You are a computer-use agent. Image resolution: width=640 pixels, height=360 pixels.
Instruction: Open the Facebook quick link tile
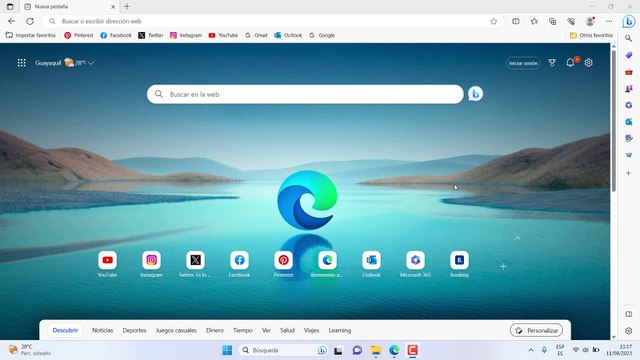(x=240, y=260)
